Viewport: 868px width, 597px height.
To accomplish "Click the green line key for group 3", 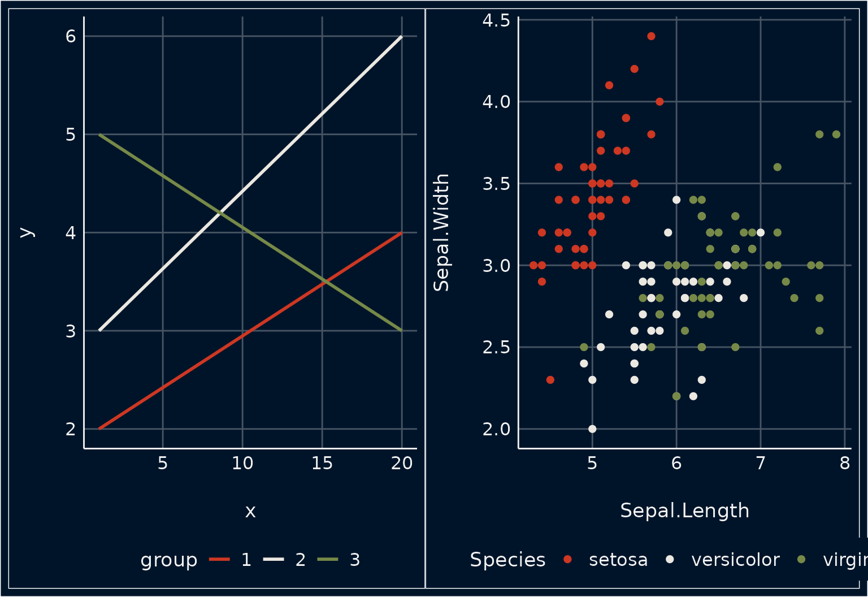I will tap(328, 560).
